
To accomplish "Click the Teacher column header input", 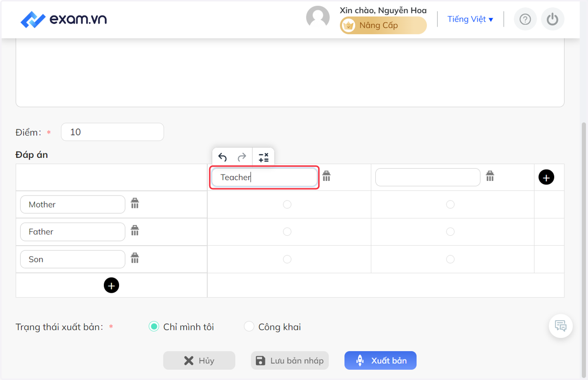I will (x=265, y=177).
